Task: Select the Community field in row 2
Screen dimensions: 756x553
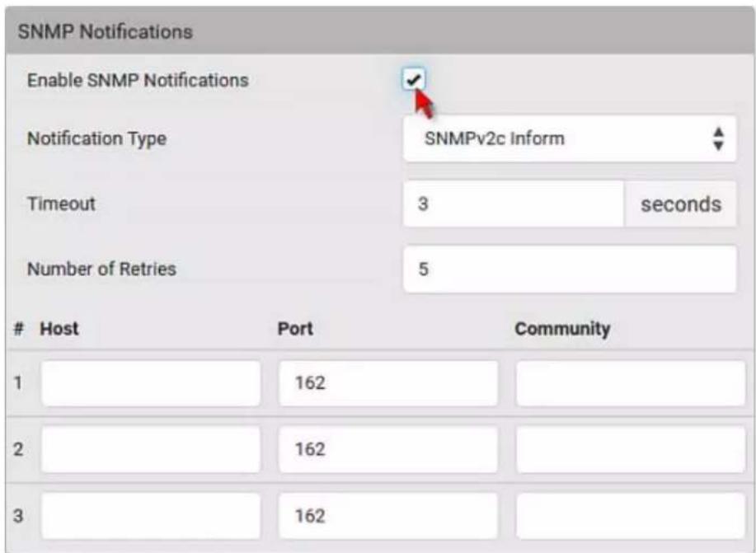Action: pos(631,449)
